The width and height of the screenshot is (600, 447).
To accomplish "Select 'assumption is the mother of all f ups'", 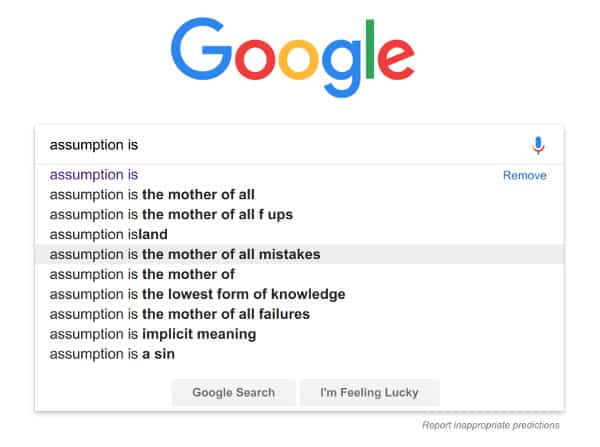I will (171, 215).
